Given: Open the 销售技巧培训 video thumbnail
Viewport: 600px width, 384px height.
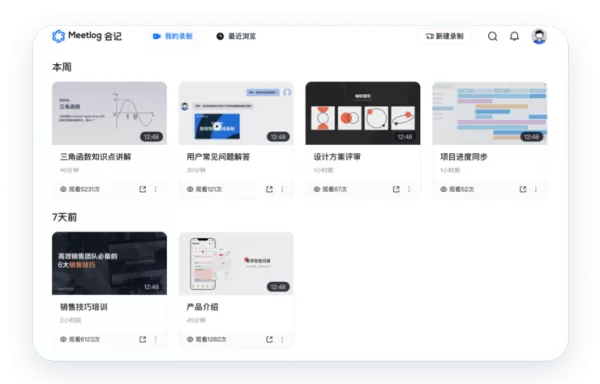Looking at the screenshot, I should [109, 263].
